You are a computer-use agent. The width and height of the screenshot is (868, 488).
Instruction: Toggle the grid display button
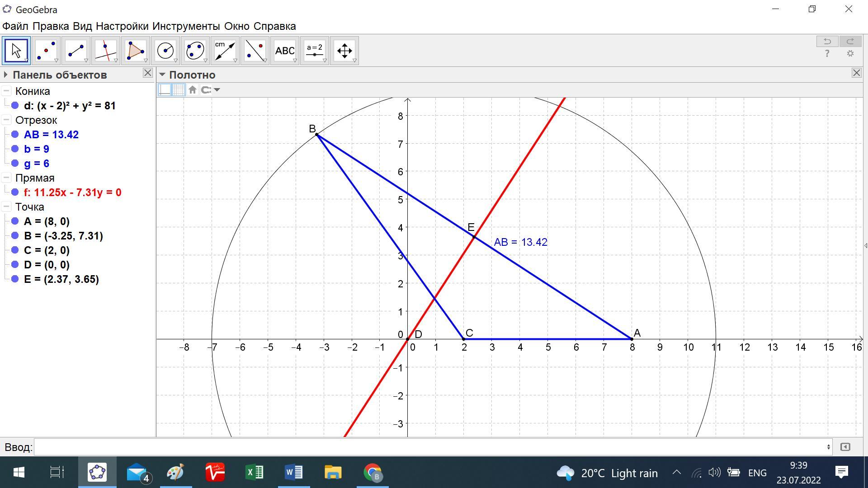179,90
